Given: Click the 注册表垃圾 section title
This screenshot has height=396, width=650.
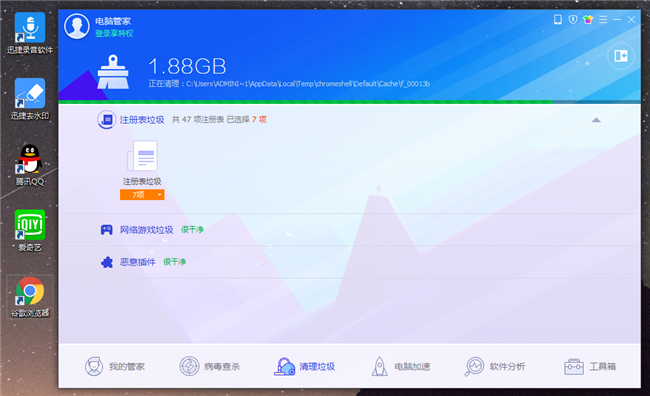Looking at the screenshot, I should click(142, 120).
